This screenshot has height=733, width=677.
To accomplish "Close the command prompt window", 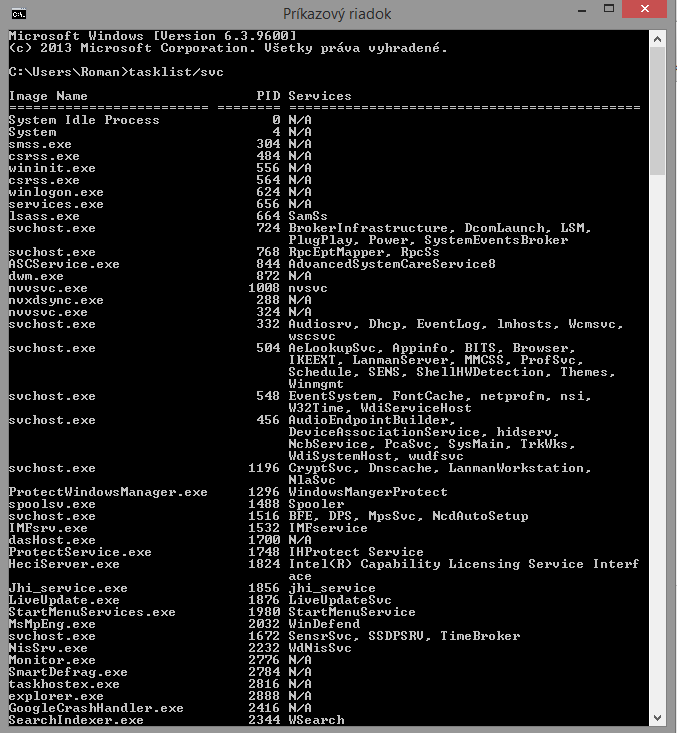I will coord(645,9).
